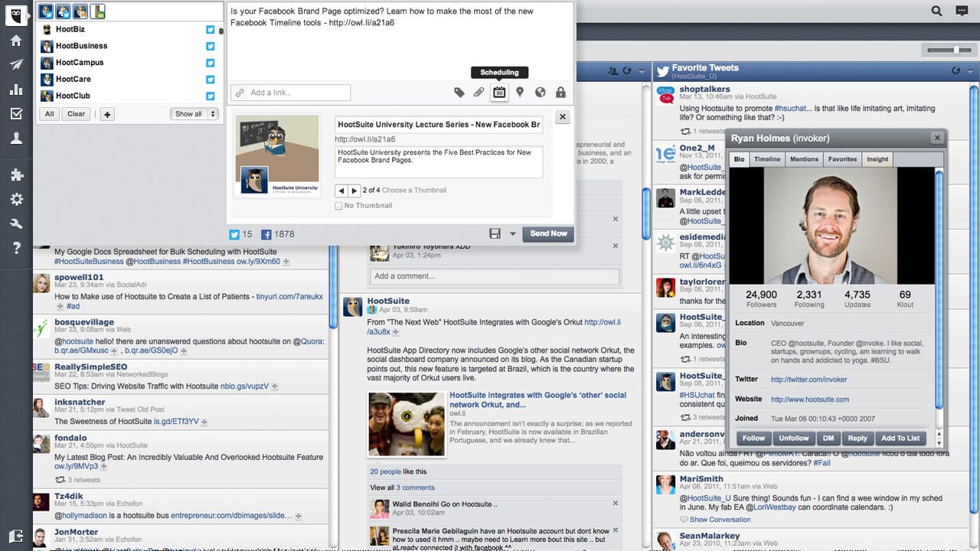This screenshot has height=551, width=980.
Task: Click the log out icon at sidebar bottom
Action: coord(15,536)
